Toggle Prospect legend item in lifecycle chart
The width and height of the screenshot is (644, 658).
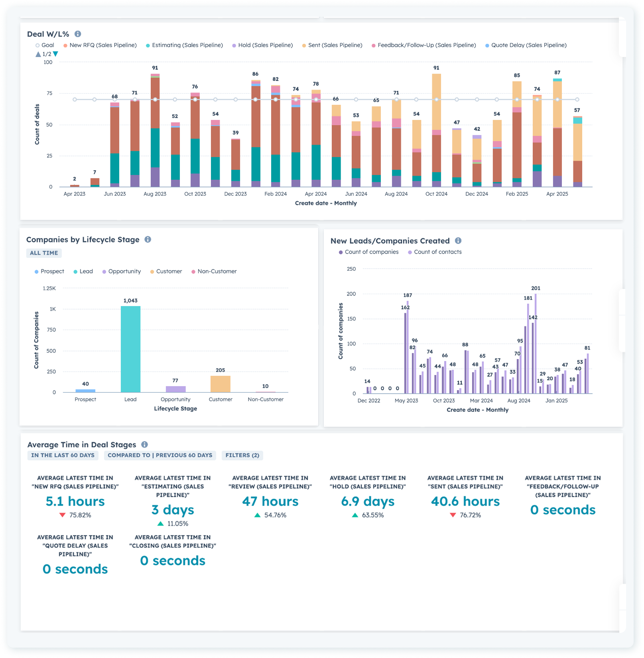pyautogui.click(x=49, y=271)
